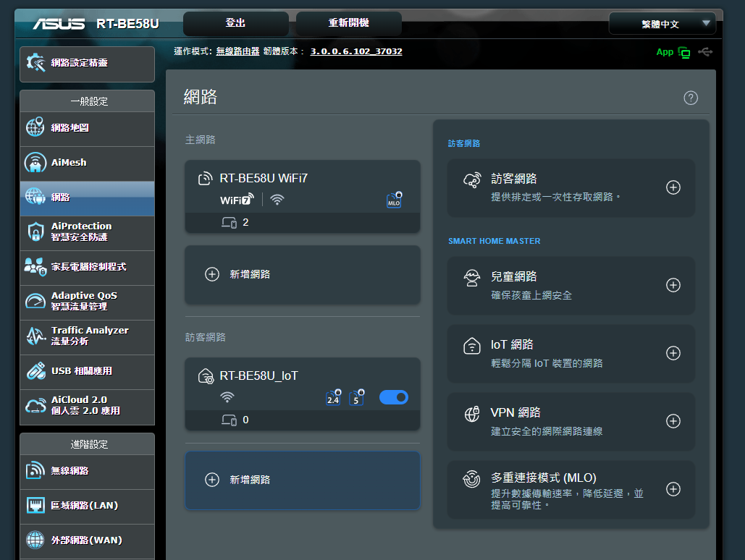Screen dimensions: 745x560
Task: Select the 兒童網路 card description text
Action: pyautogui.click(x=531, y=295)
